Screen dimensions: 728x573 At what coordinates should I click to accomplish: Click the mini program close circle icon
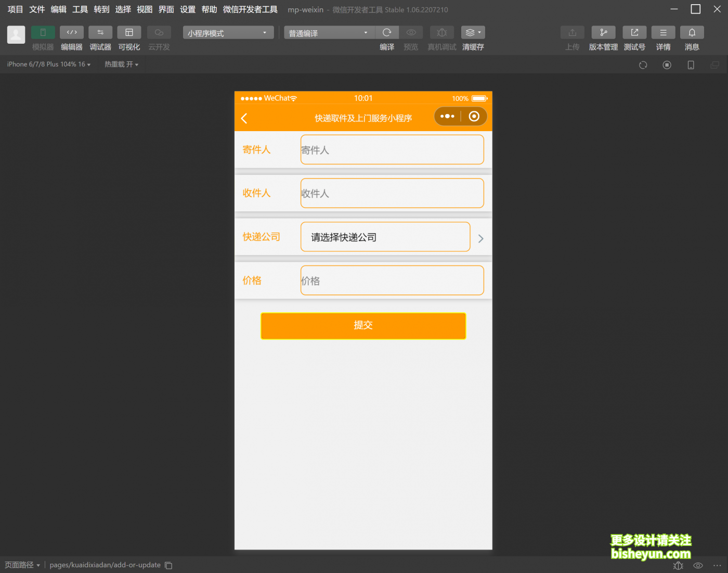[474, 116]
